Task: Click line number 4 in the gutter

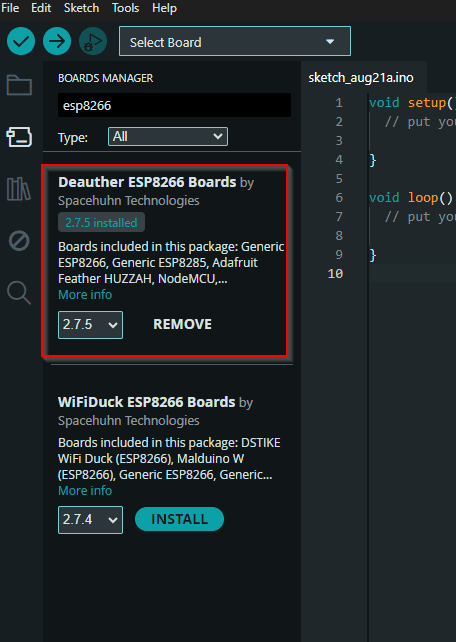Action: (x=339, y=160)
